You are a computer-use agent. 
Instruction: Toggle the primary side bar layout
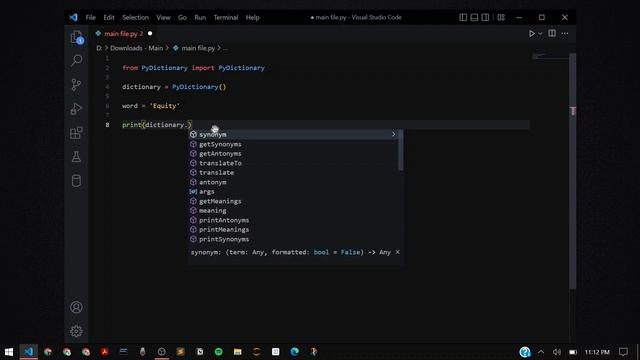tap(463, 17)
